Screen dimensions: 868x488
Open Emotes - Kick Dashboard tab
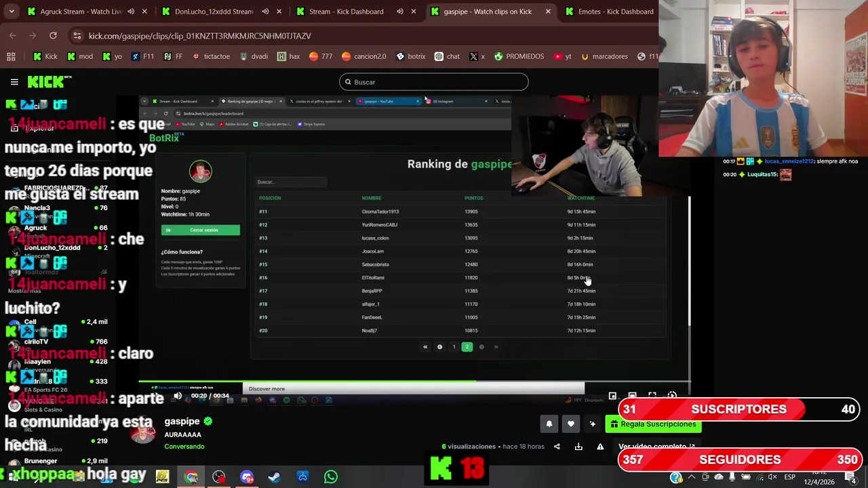coord(610,12)
